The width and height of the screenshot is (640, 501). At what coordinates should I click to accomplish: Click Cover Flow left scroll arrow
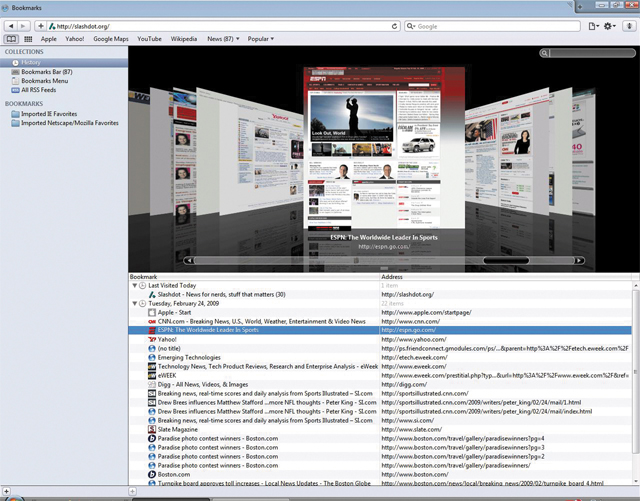pos(189,261)
